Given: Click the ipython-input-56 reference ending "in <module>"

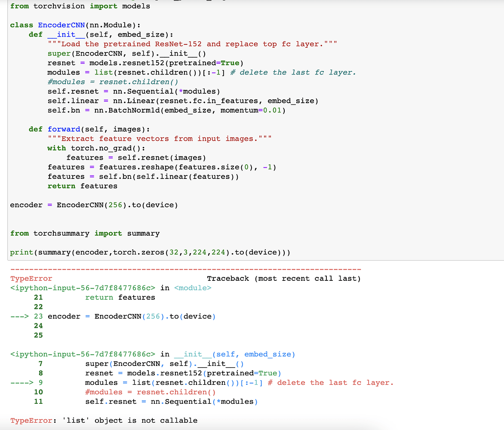Looking at the screenshot, I should pyautogui.click(x=111, y=288).
